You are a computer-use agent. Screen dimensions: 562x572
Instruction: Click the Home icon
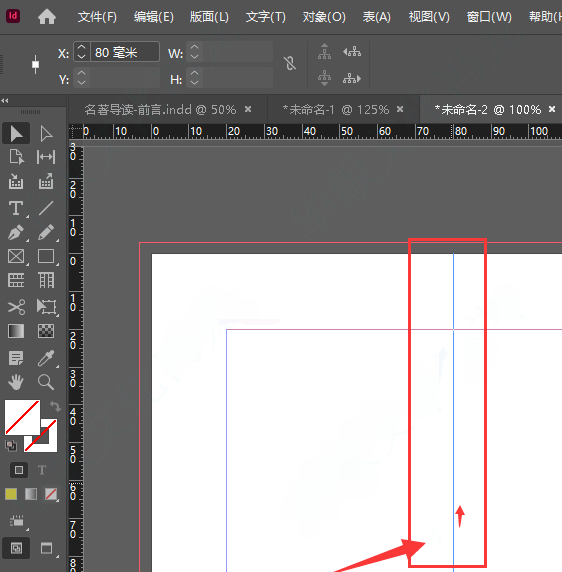click(x=47, y=17)
